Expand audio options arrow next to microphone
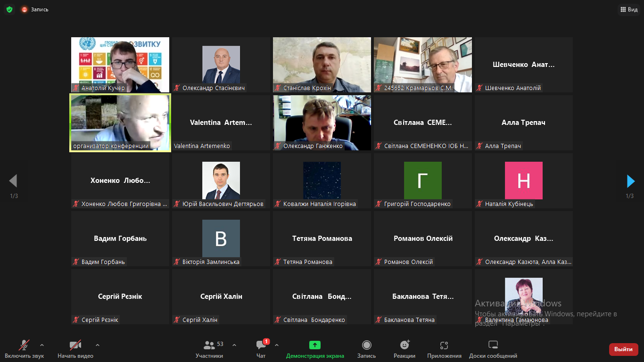The width and height of the screenshot is (644, 362). coord(42,345)
